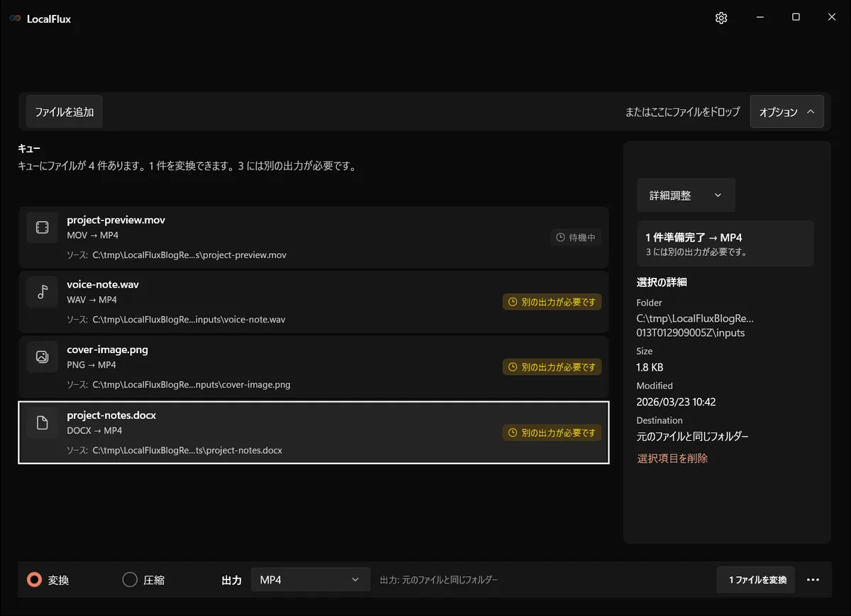This screenshot has width=851, height=616.
Task: Click the ファイルを追加 button
Action: pyautogui.click(x=65, y=112)
